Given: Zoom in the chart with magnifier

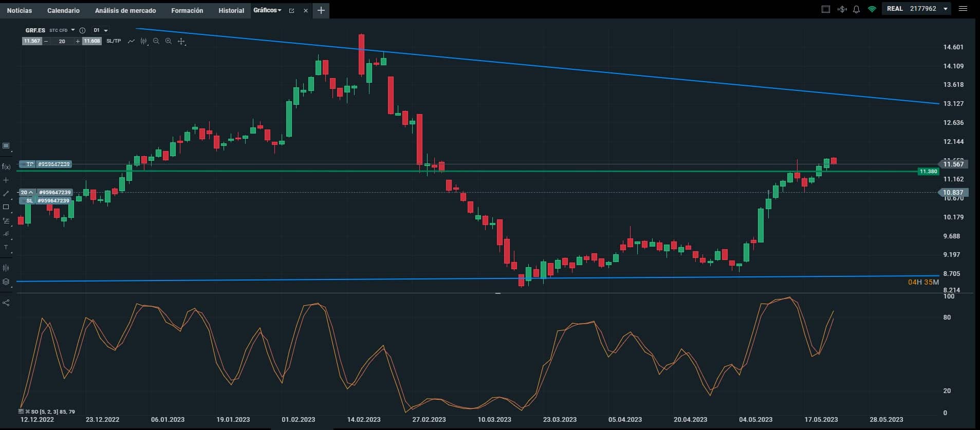Looking at the screenshot, I should pos(169,41).
